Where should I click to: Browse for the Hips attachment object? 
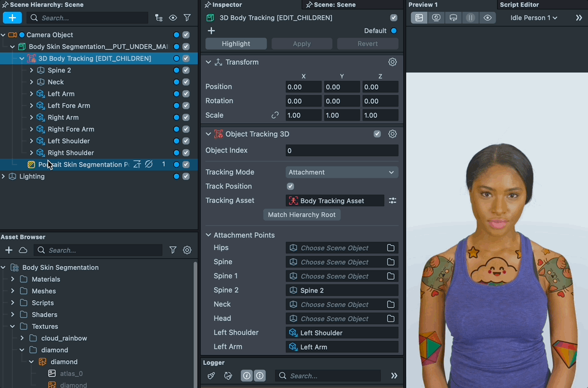point(391,248)
